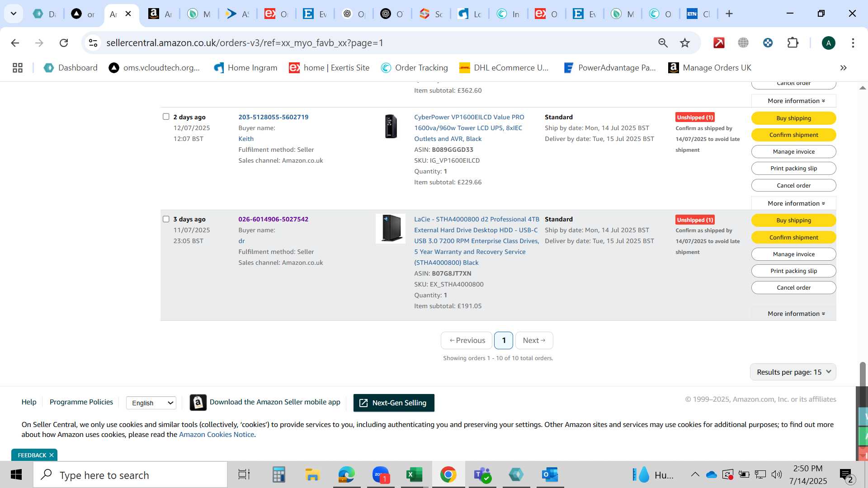Viewport: 868px width, 488px height.
Task: Cancel order for the CyberPower UPS
Action: pos(793,185)
